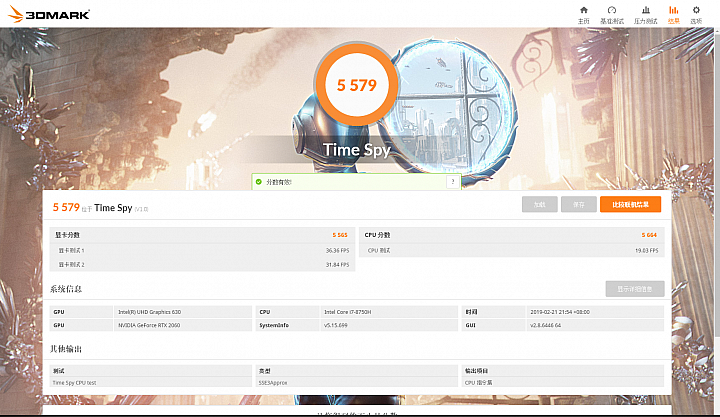Select SystemInfo version v5.15.699

coord(336,325)
